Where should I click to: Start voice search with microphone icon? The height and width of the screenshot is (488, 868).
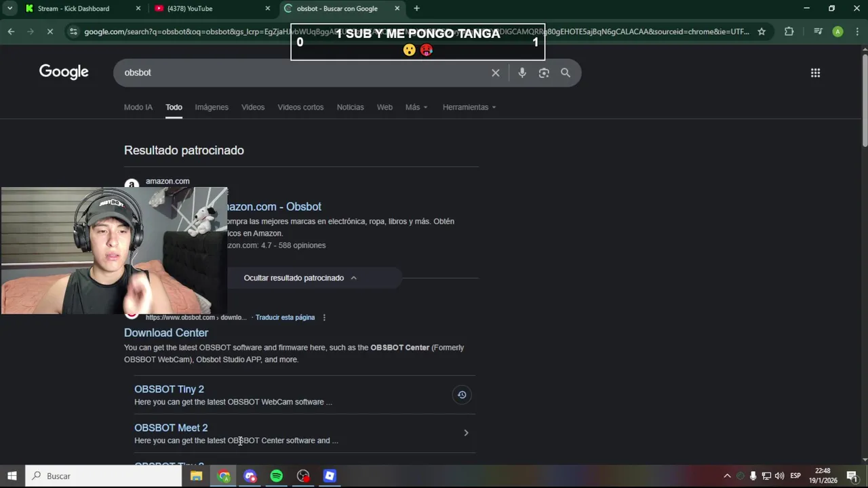coord(522,73)
